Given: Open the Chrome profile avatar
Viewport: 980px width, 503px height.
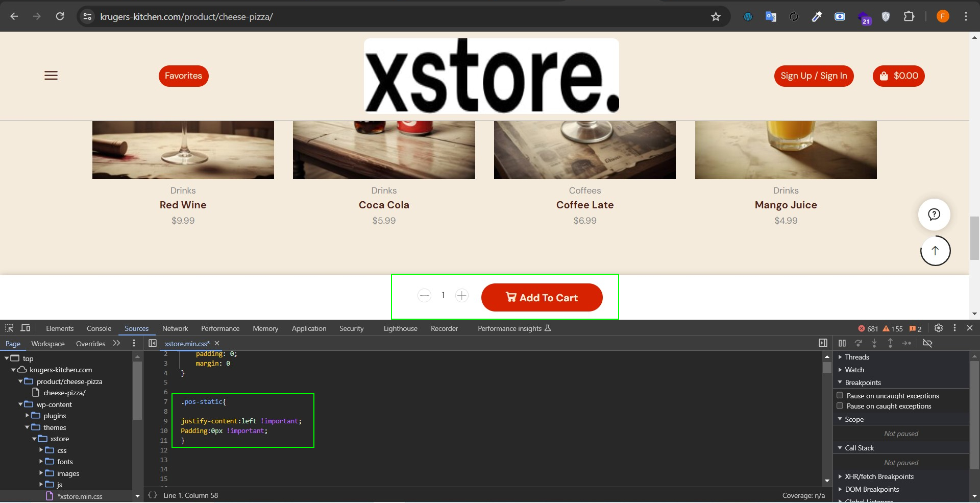Looking at the screenshot, I should pyautogui.click(x=943, y=16).
